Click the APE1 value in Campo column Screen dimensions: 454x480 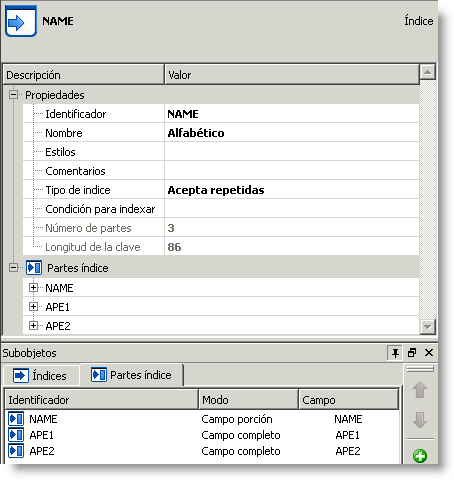pyautogui.click(x=348, y=435)
